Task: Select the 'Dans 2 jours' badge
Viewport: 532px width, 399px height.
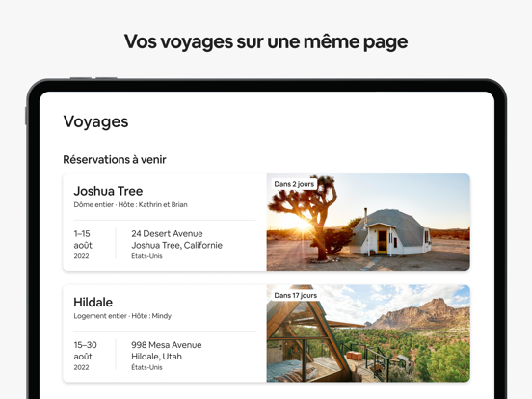Action: 294,184
